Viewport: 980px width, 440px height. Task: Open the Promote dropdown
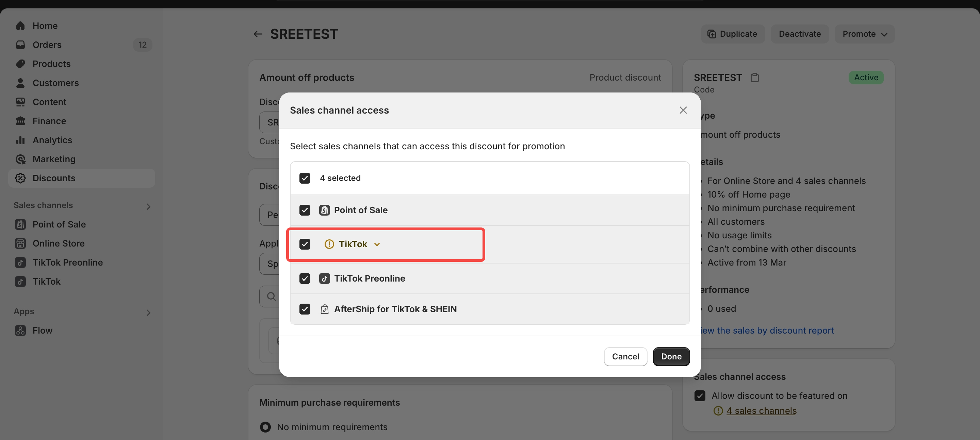pyautogui.click(x=864, y=34)
